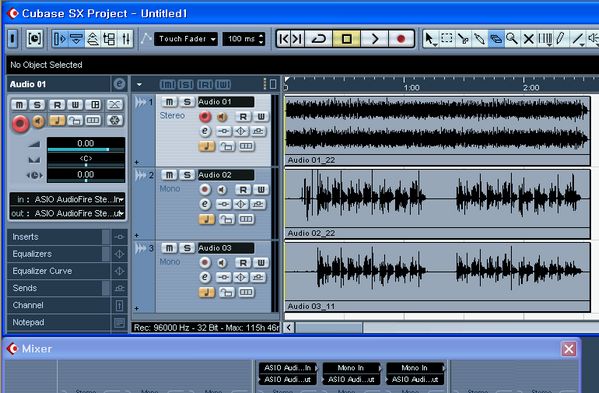Solo the Audio 01 track
The width and height of the screenshot is (599, 393).
[x=187, y=102]
